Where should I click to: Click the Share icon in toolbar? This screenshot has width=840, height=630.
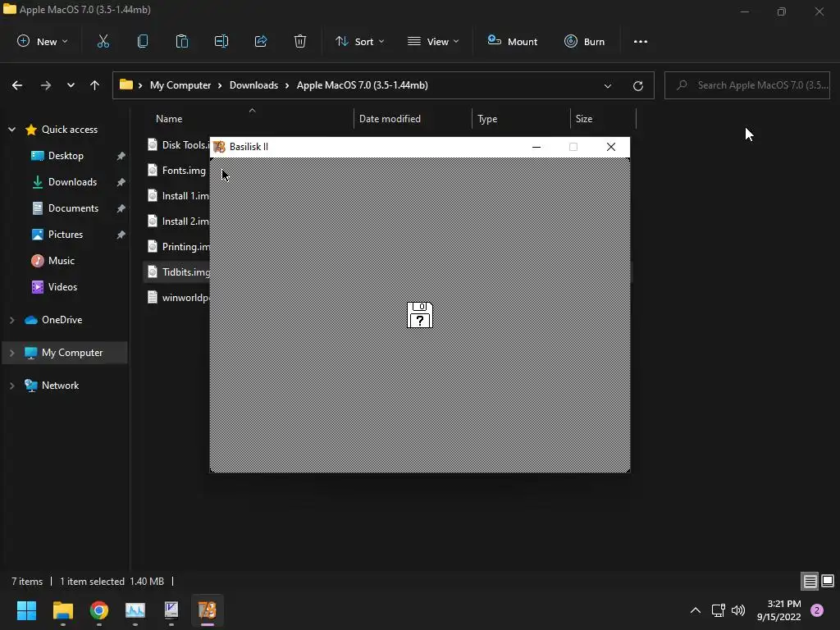(261, 41)
